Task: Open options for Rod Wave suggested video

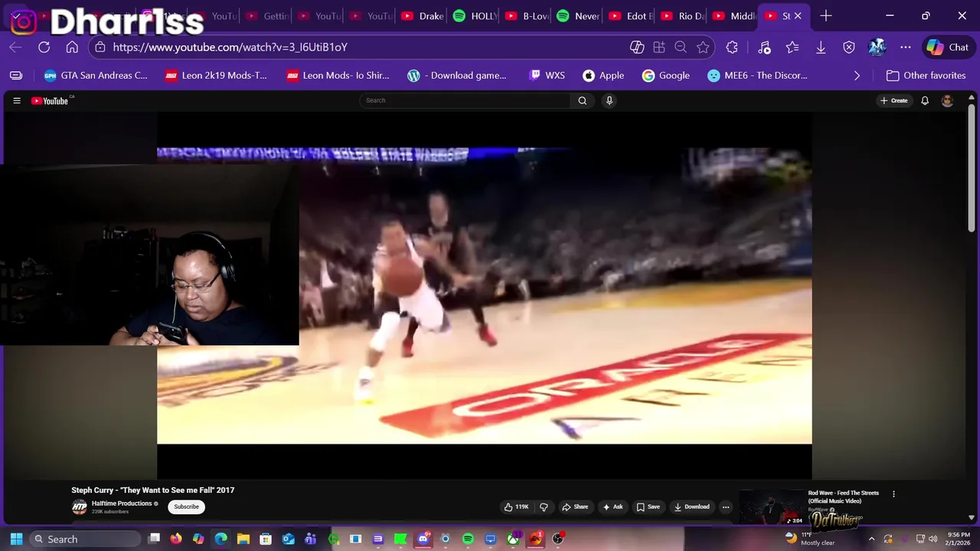Action: (x=893, y=494)
